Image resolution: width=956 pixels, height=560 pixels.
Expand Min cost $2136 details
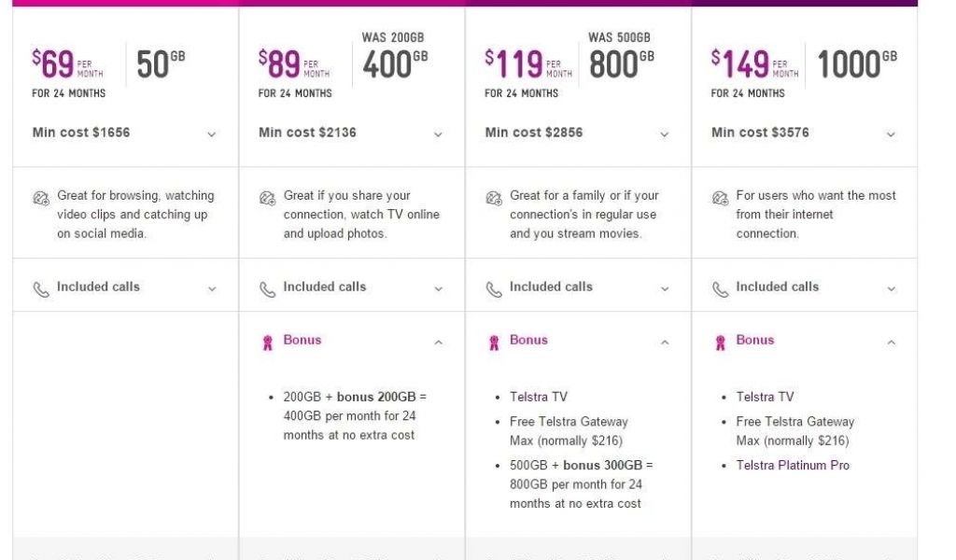tap(438, 134)
